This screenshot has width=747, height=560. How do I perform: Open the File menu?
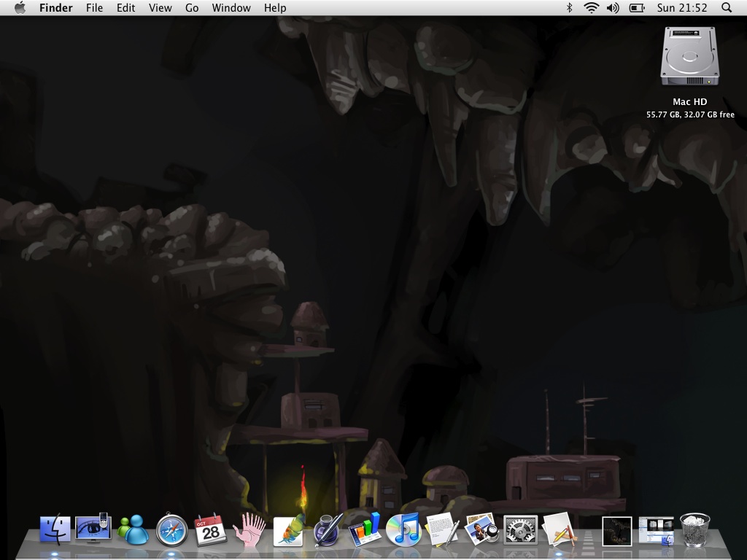(x=94, y=7)
